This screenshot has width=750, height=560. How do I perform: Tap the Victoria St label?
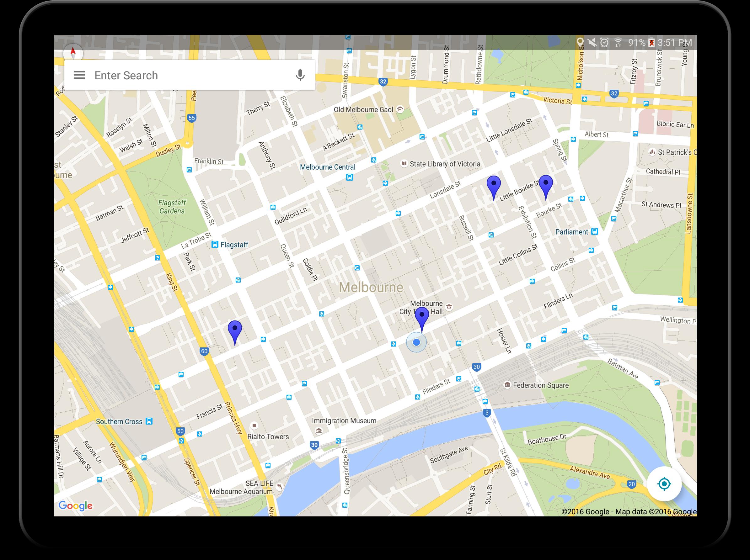tap(557, 100)
